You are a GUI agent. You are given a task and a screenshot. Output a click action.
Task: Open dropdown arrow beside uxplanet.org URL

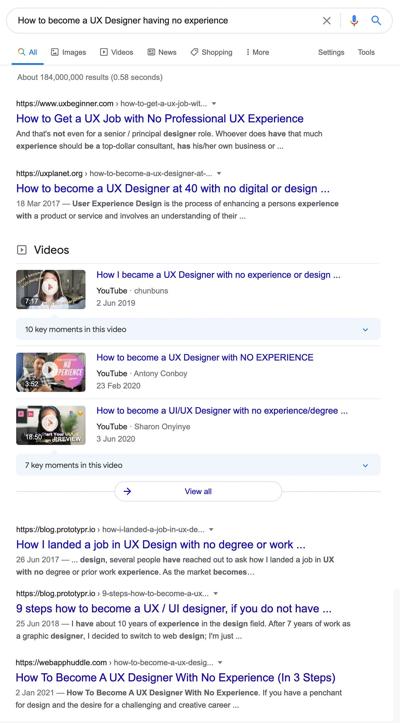219,173
